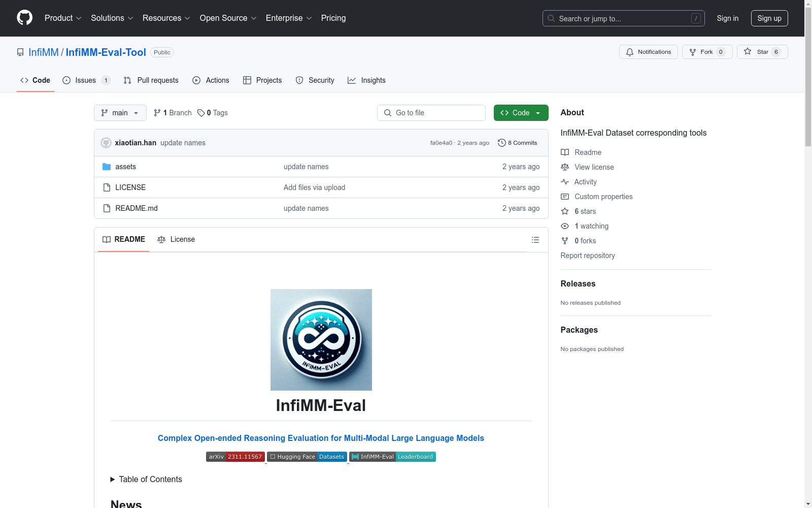Image resolution: width=812 pixels, height=508 pixels.
Task: Open the Product dropdown menu
Action: pyautogui.click(x=63, y=18)
